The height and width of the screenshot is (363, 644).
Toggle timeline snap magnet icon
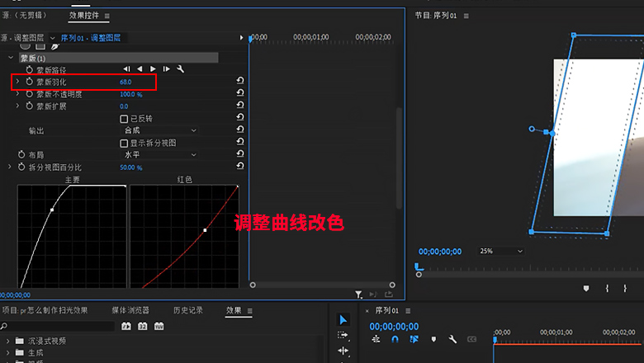(x=395, y=339)
